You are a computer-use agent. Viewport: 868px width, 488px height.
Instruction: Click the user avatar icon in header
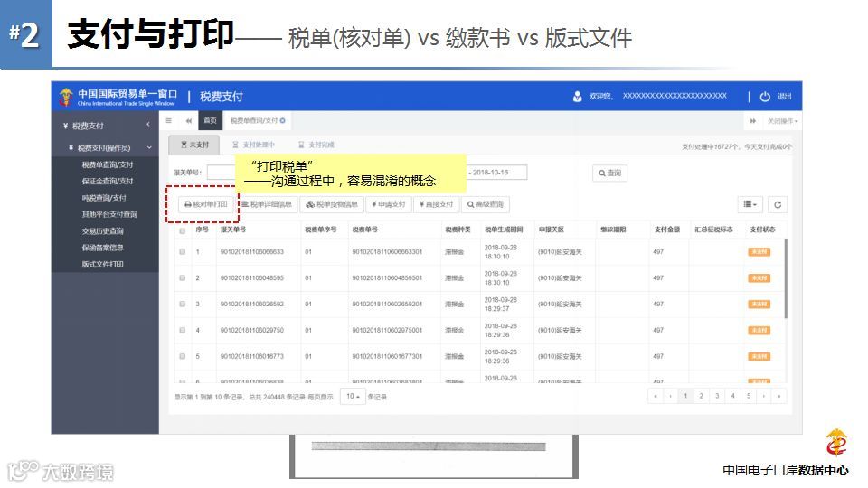(578, 97)
